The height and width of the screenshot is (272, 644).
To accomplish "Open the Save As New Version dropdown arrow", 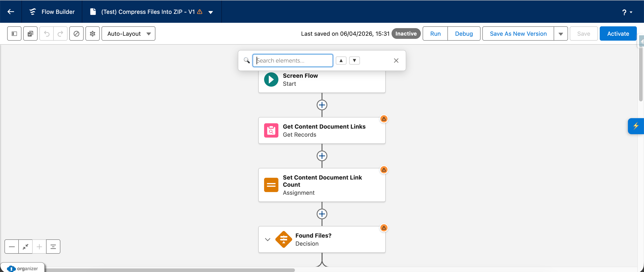I will tap(561, 33).
